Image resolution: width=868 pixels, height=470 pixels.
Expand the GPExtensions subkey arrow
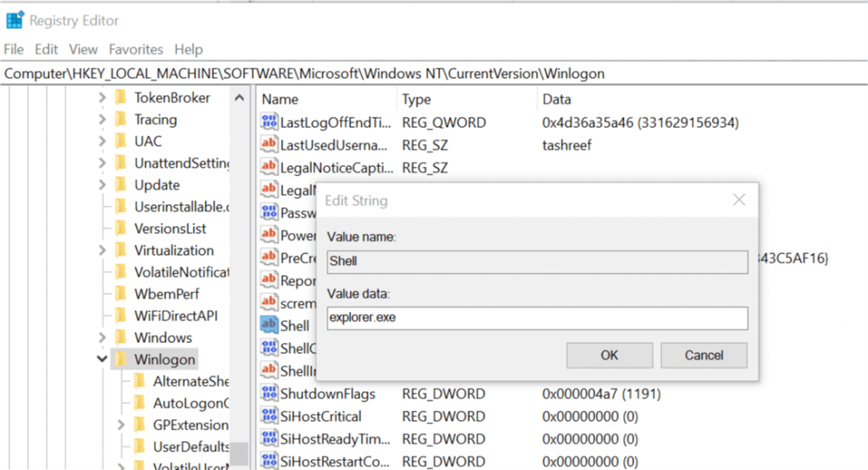(x=120, y=425)
